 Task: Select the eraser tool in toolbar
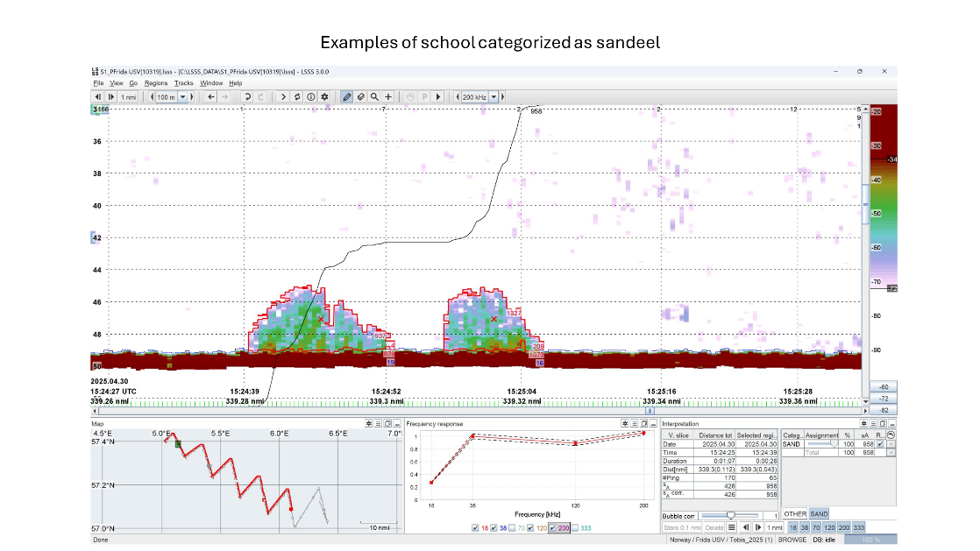[360, 96]
